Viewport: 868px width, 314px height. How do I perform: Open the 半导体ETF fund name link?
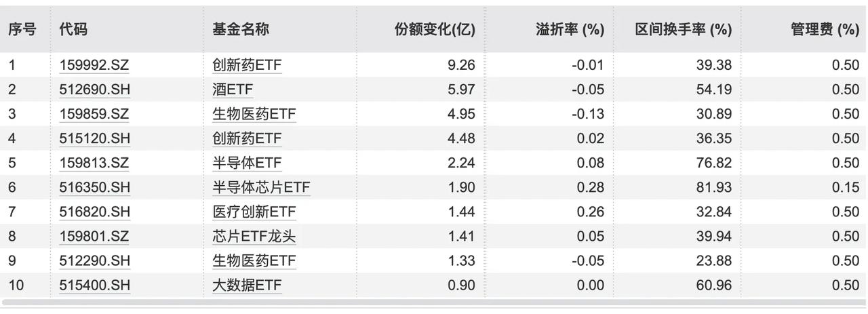point(247,163)
